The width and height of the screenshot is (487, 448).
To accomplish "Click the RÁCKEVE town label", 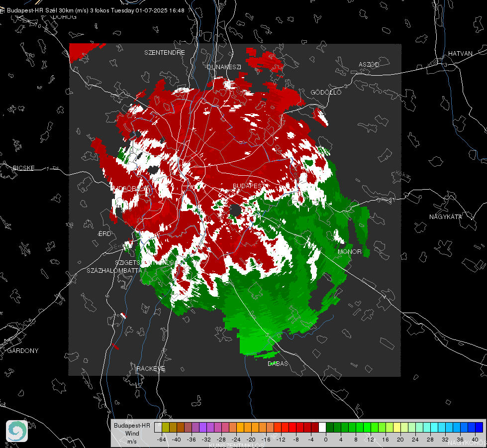I will [x=151, y=368].
